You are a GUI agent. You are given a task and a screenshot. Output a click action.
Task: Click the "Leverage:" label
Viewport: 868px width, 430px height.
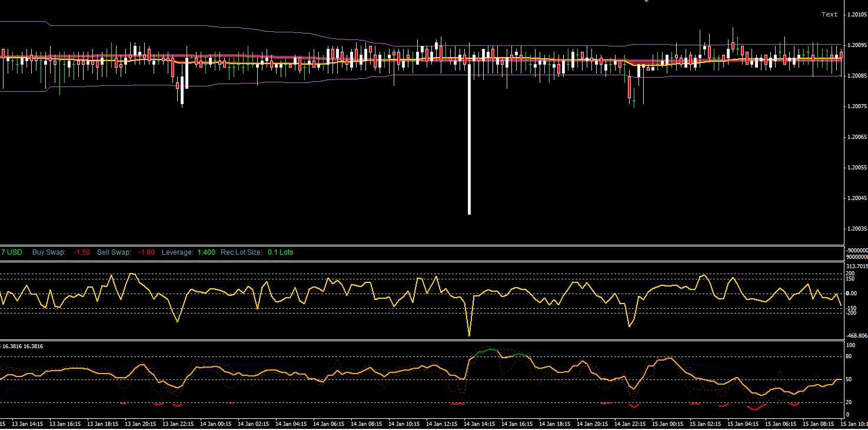[177, 252]
